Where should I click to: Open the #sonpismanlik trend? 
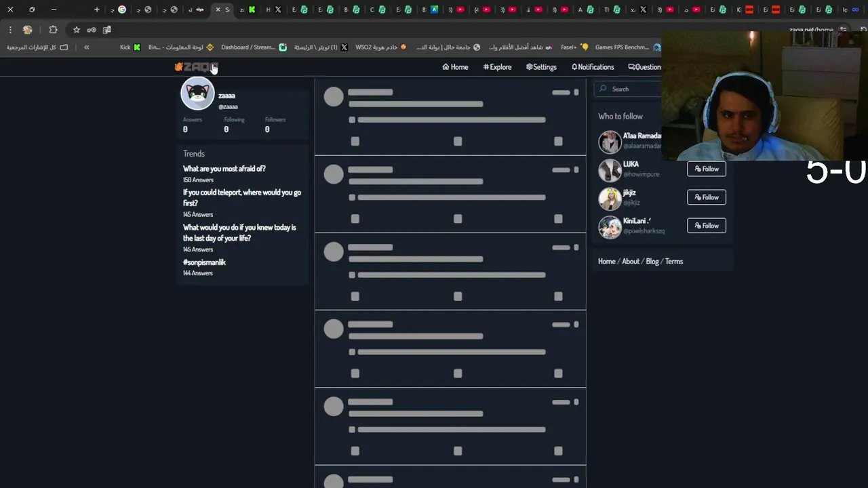204,262
